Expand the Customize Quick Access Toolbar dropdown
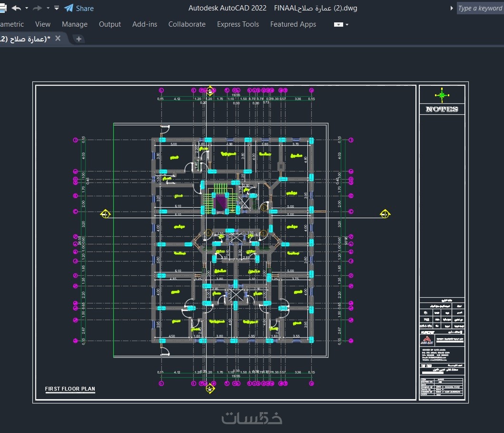 57,8
